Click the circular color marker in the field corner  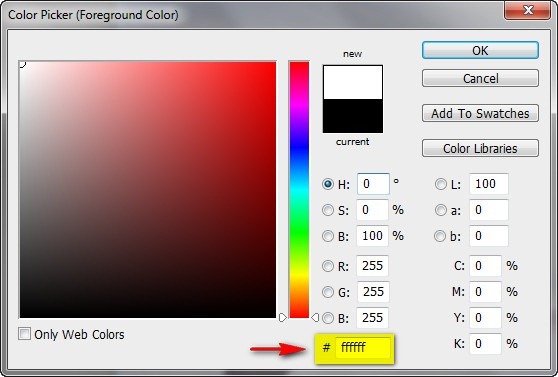click(x=22, y=64)
